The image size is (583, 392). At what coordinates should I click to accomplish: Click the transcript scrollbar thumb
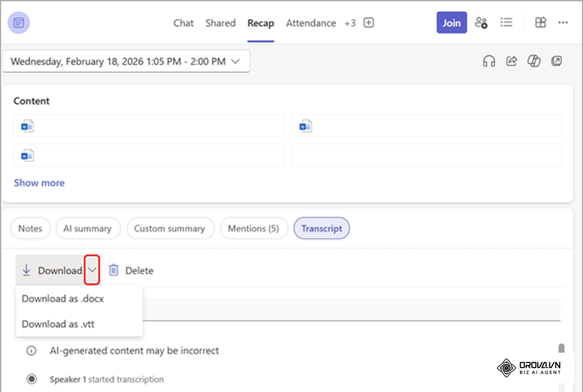[x=562, y=348]
